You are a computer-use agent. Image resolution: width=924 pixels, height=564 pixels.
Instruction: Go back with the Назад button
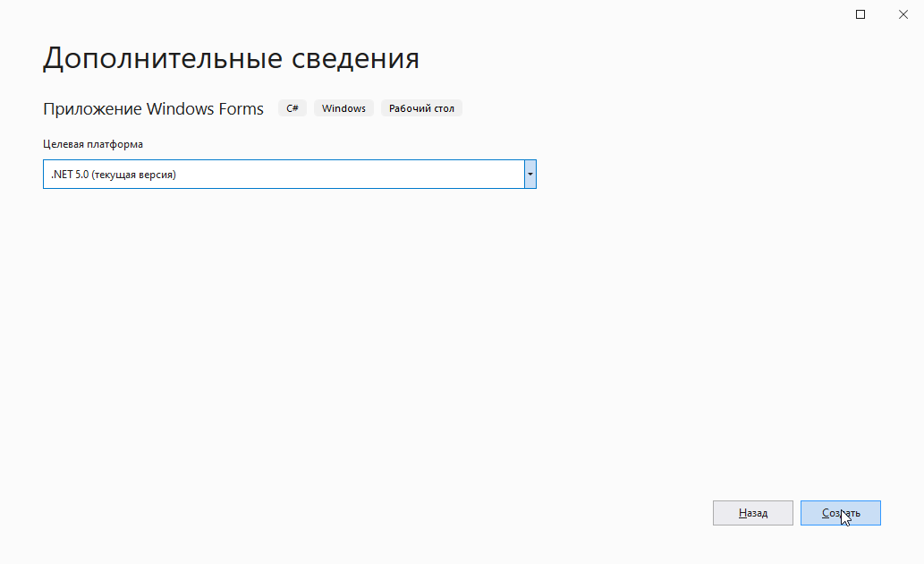[752, 513]
